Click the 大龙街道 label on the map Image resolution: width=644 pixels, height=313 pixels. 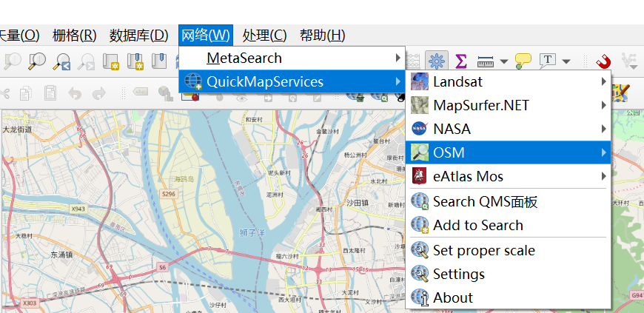pyautogui.click(x=17, y=129)
